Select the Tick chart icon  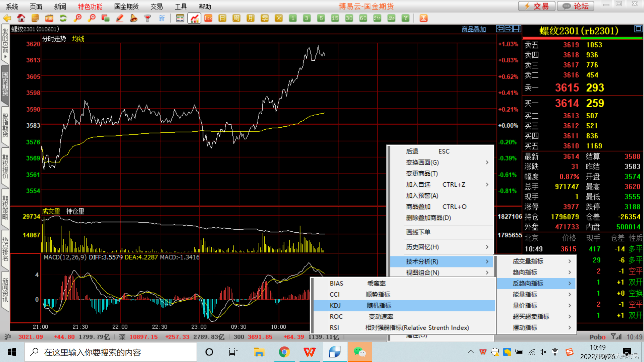pyautogui.click(x=208, y=18)
